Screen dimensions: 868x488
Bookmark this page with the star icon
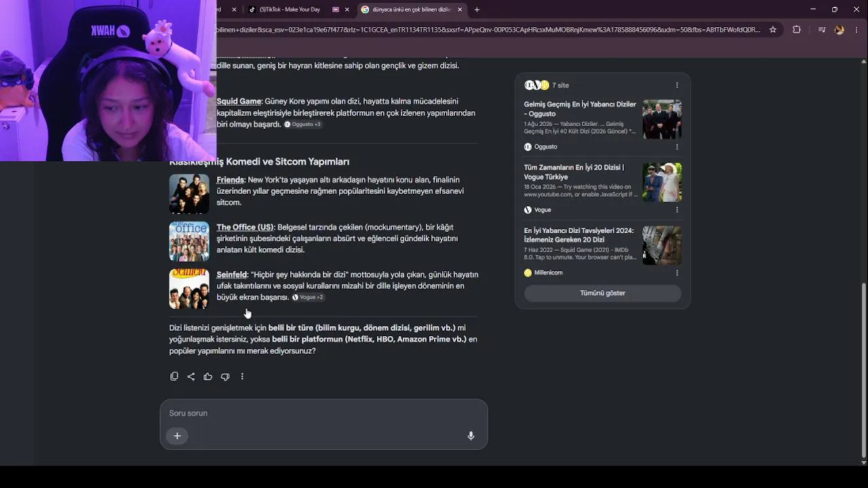click(x=772, y=30)
